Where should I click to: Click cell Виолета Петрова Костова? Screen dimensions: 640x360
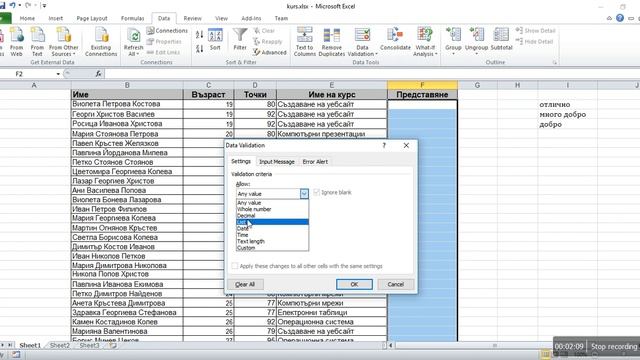(x=127, y=104)
